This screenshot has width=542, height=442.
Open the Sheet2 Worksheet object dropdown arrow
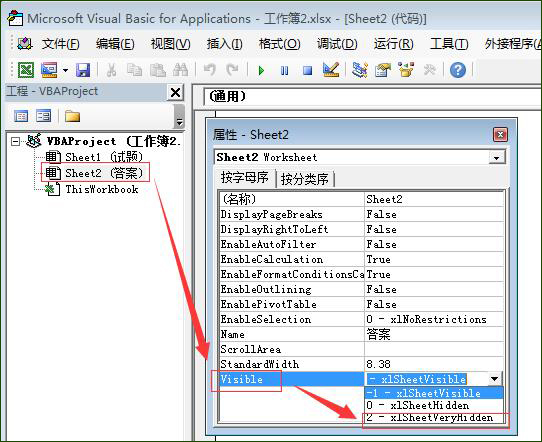coord(497,158)
